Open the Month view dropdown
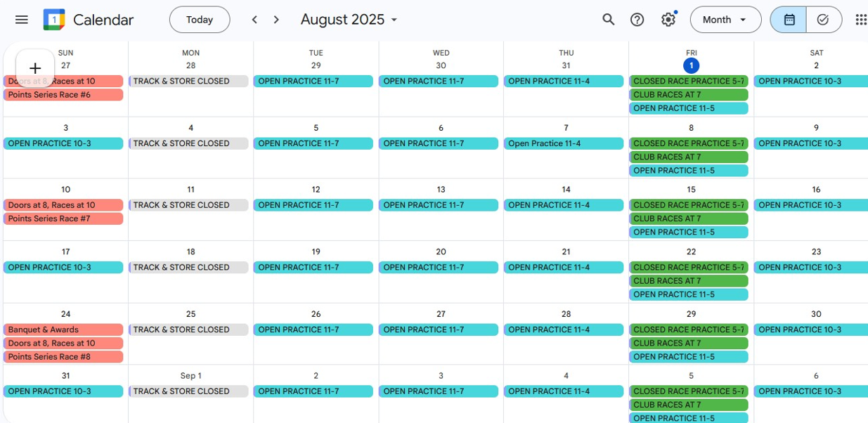868x423 pixels. [x=725, y=20]
